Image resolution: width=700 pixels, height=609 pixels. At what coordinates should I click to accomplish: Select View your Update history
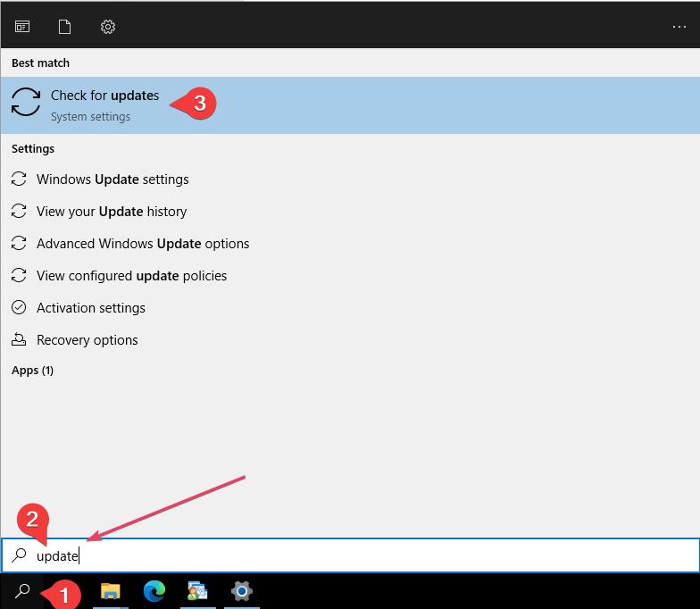(x=112, y=212)
